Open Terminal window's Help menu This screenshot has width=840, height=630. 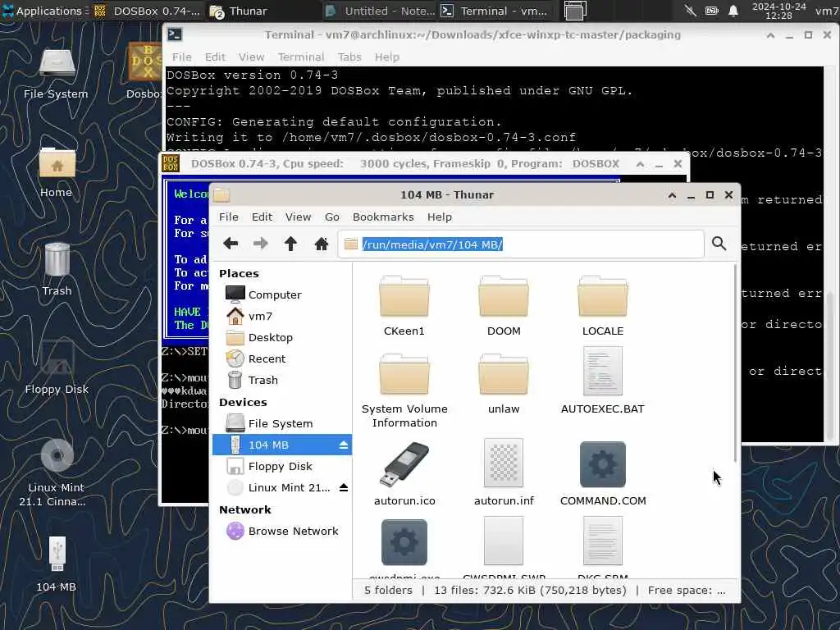pyautogui.click(x=387, y=57)
